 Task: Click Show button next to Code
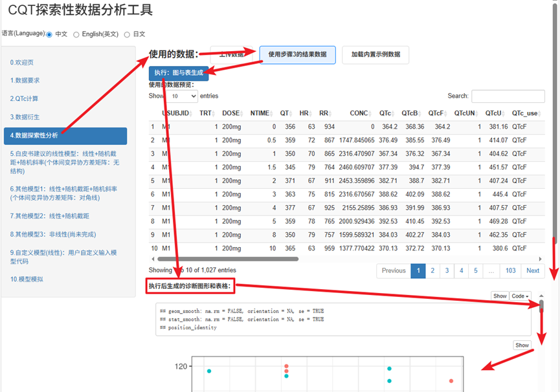point(500,296)
